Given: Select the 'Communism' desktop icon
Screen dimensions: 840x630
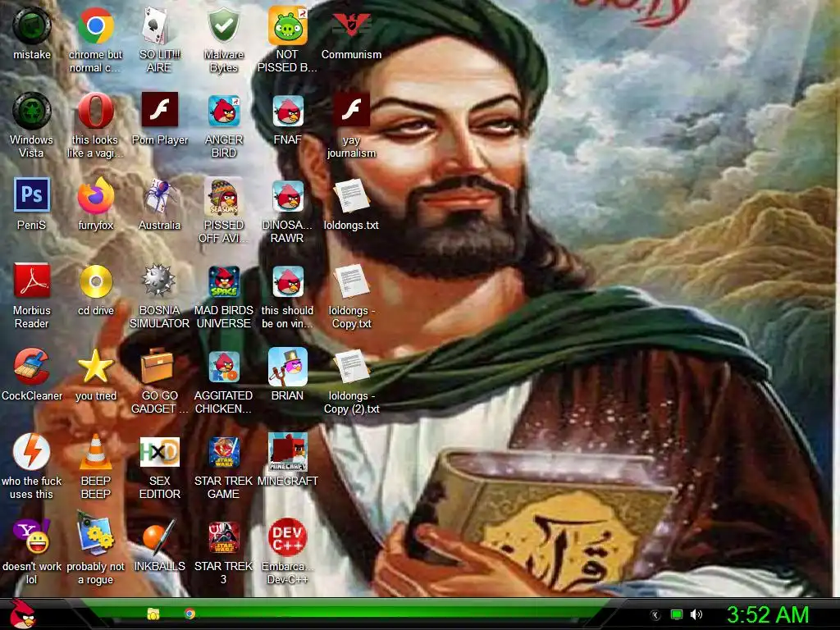Looking at the screenshot, I should click(351, 25).
